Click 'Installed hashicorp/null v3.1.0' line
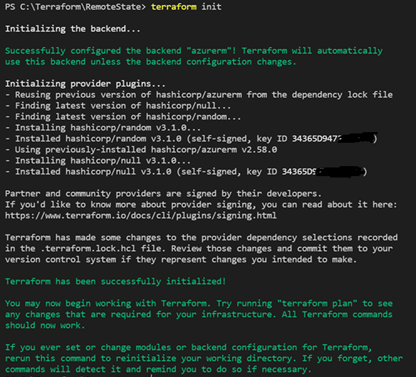This screenshot has width=416, height=377. [186, 172]
